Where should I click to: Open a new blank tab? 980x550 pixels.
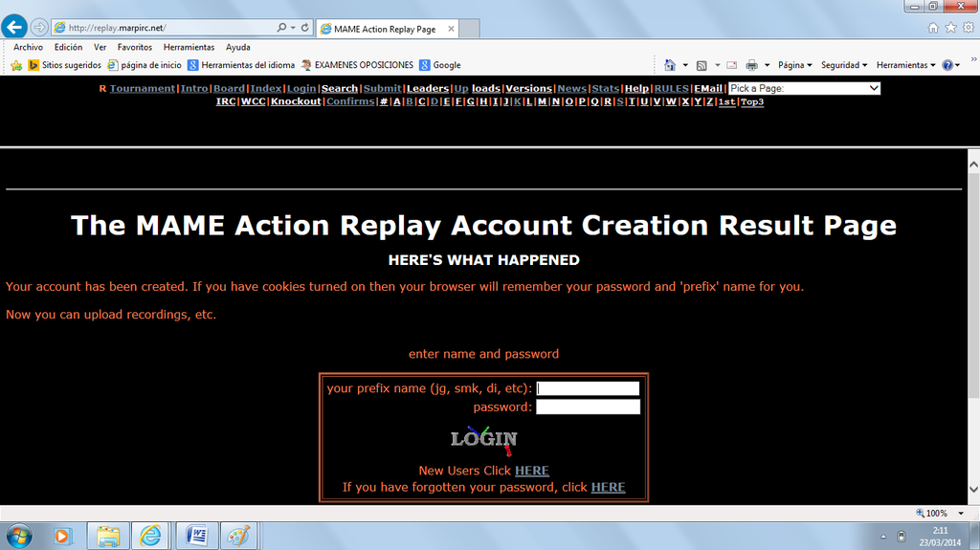point(469,29)
